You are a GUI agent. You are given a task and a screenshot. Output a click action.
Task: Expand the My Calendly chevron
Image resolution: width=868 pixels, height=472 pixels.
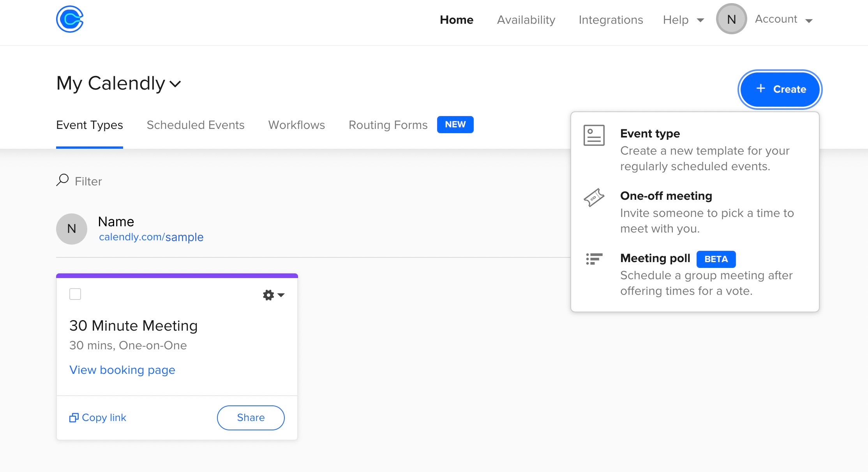176,84
